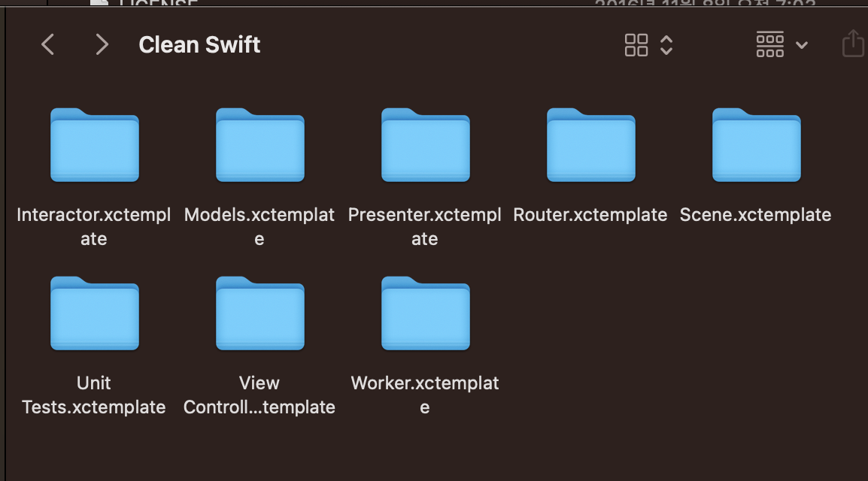868x481 pixels.
Task: Expand the grouping dropdown chevron
Action: click(802, 45)
